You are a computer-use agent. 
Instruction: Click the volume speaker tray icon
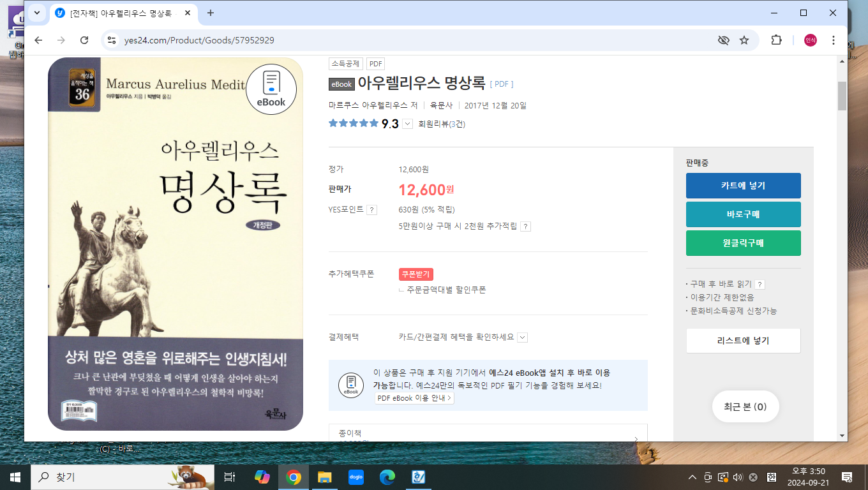click(738, 477)
